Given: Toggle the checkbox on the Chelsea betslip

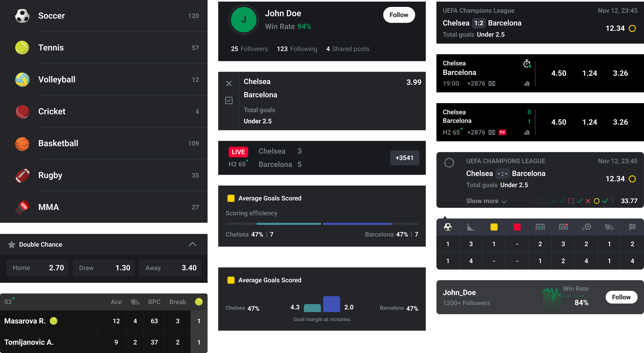Looking at the screenshot, I should coord(229,100).
